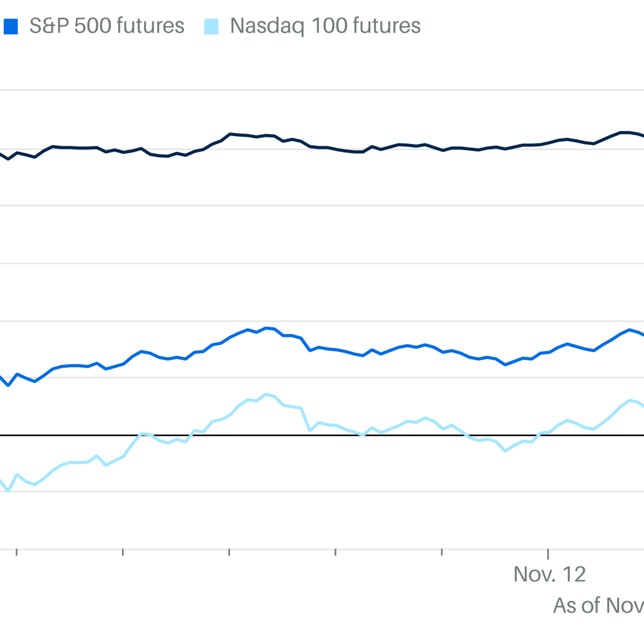Click the Nasdaq line's peak right of Nov. 12
644x644 pixels.
[630, 400]
